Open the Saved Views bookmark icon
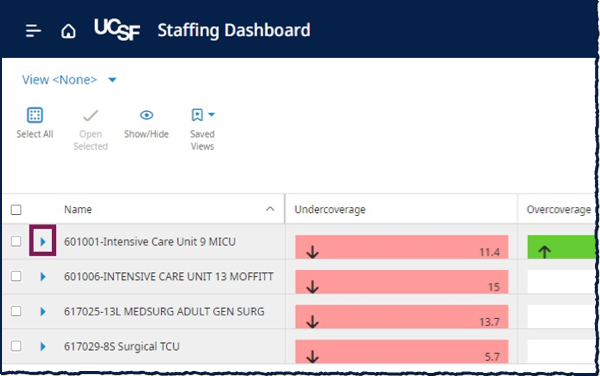This screenshot has height=376, width=600. [197, 114]
